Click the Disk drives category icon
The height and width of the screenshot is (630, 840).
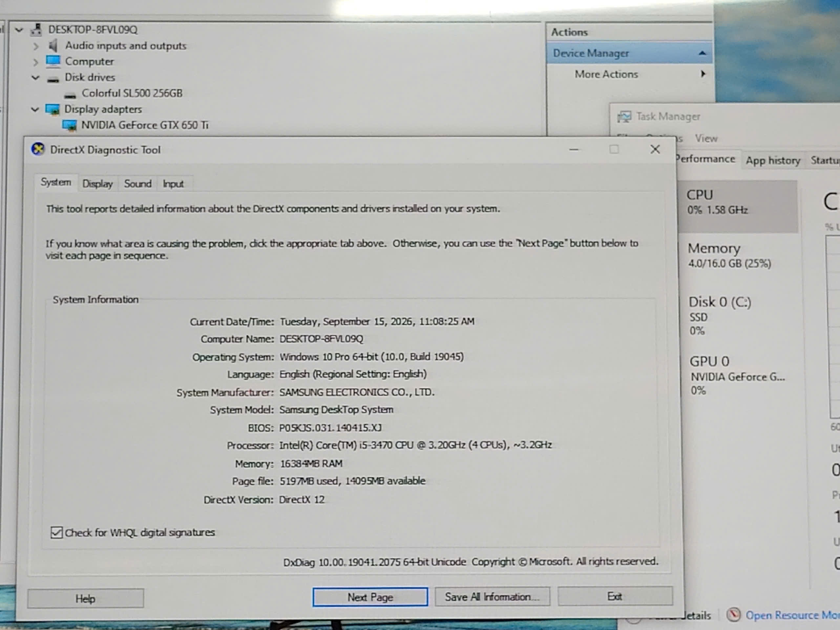tap(53, 79)
